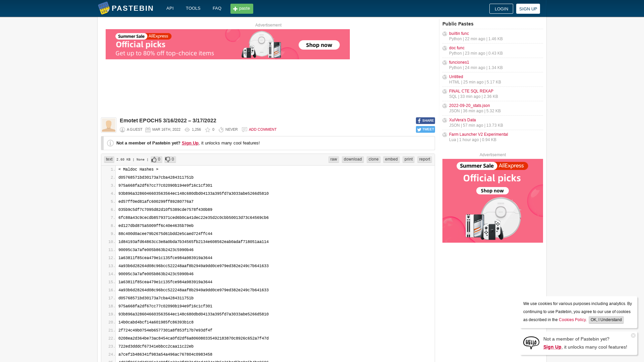Click hash line 14b0cabd4bcf14a601985fc86393b1c8
The image size is (644, 362).
(x=156, y=322)
